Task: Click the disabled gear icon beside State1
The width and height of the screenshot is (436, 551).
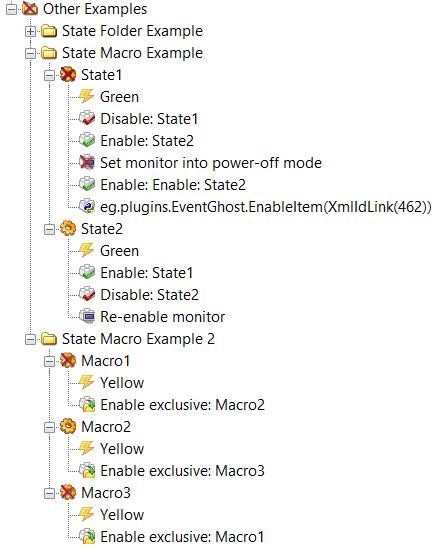Action: pos(68,75)
